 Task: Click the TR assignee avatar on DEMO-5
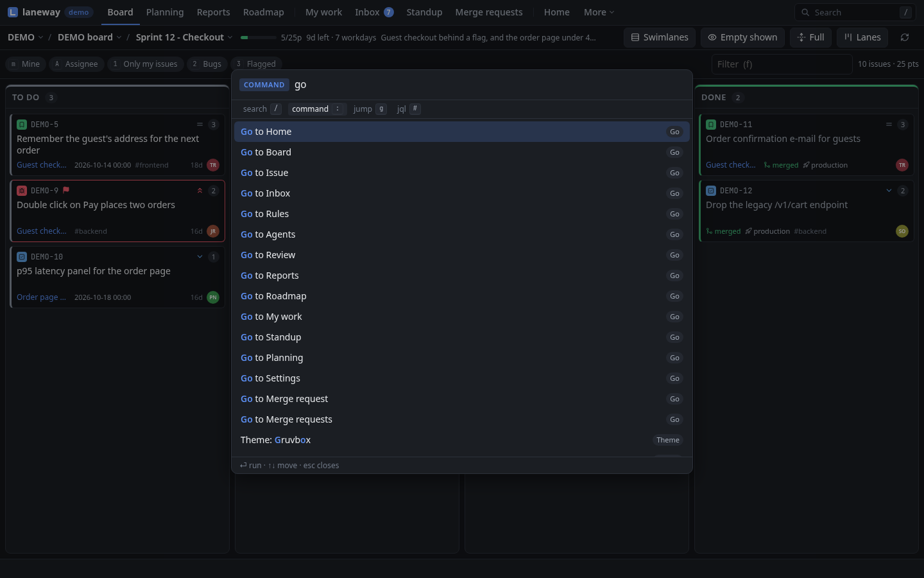point(213,165)
